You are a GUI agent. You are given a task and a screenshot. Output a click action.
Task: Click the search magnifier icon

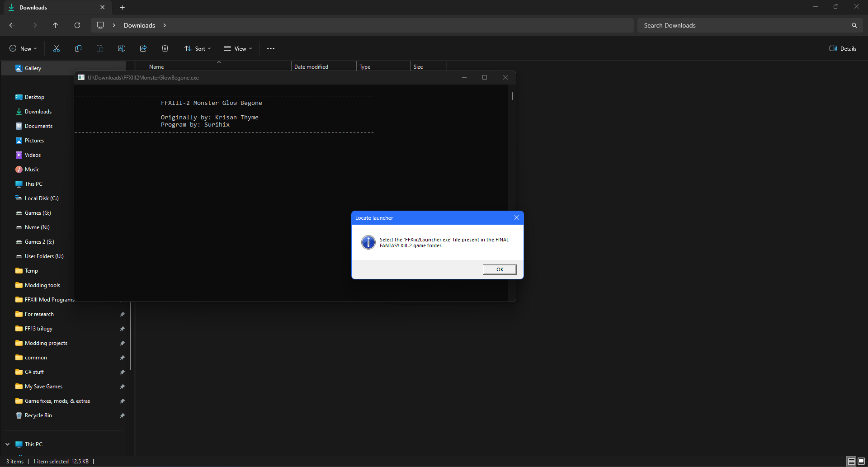854,25
